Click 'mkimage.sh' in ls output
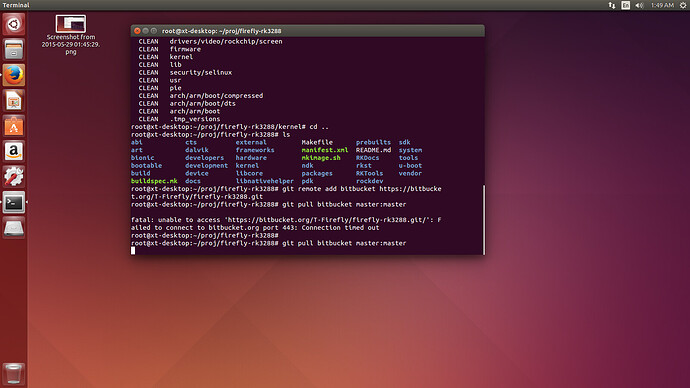The height and width of the screenshot is (388, 690). [321, 158]
